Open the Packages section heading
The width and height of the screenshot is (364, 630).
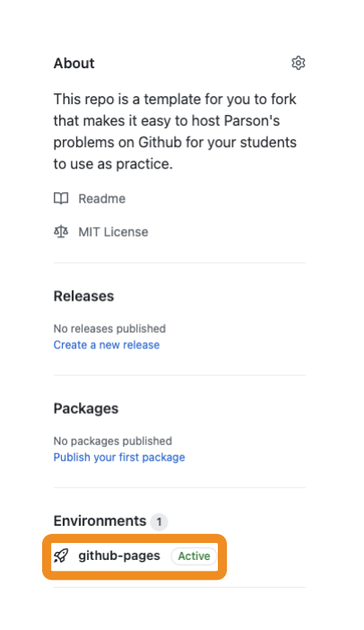point(86,408)
